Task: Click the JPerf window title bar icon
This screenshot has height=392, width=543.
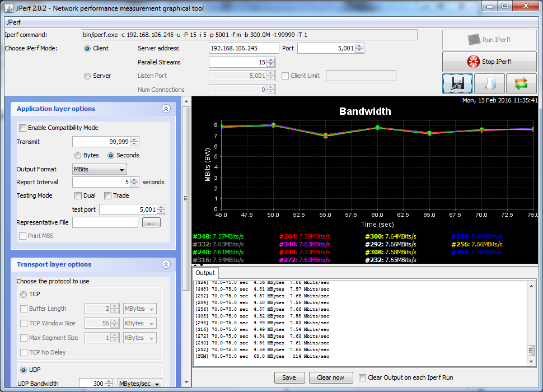Action: coord(8,8)
